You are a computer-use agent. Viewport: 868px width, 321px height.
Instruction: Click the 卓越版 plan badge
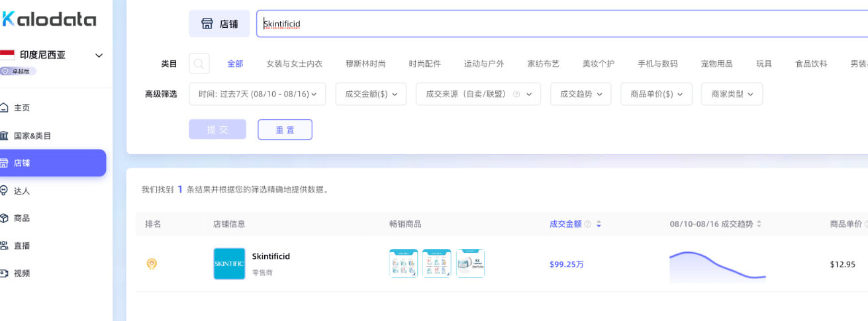18,71
